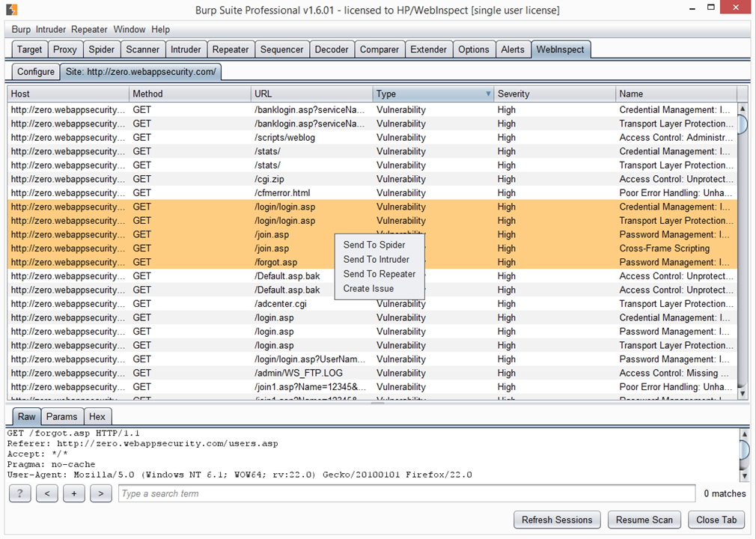Select the /login/login.asp?UserNam... row
The width and height of the screenshot is (756, 539).
[372, 359]
